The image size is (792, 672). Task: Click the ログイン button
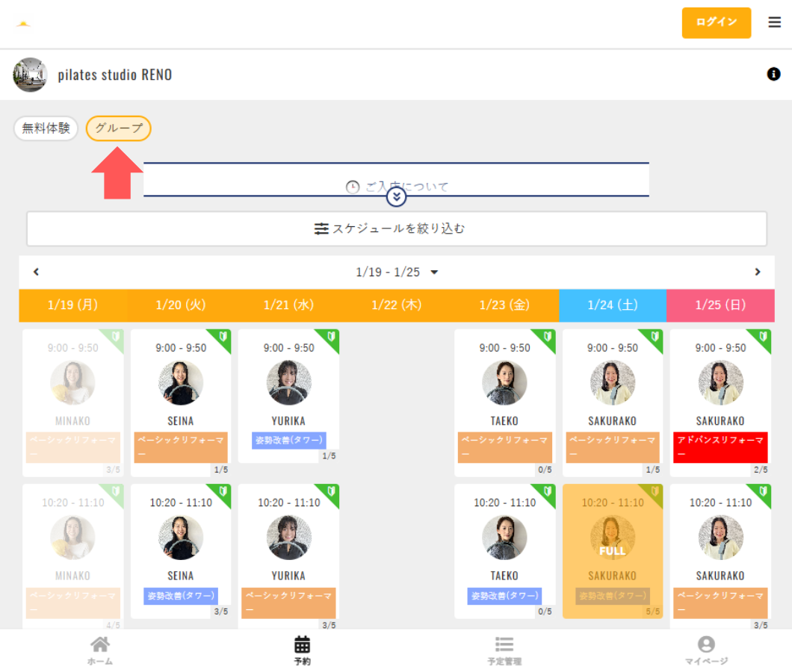coord(716,22)
